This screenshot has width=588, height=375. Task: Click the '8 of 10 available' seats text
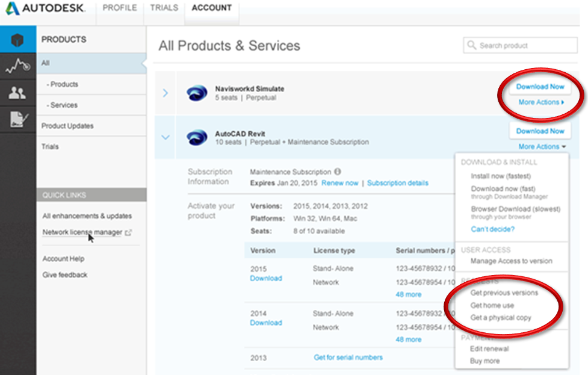319,231
